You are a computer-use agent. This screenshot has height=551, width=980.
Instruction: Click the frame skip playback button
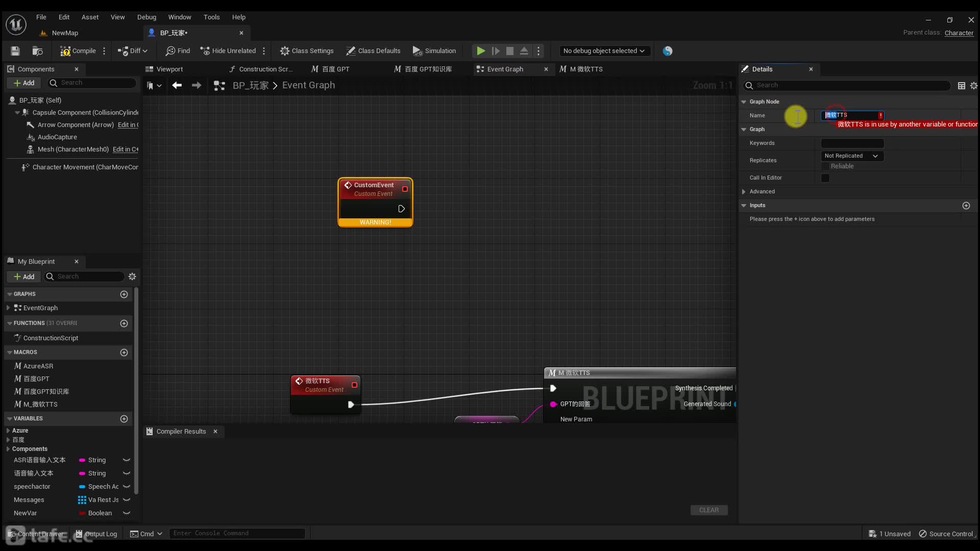point(496,51)
